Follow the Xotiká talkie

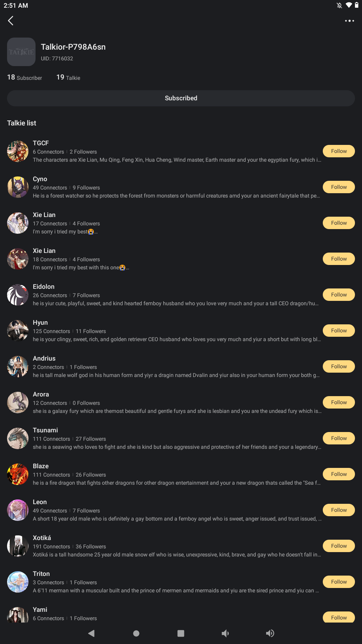point(339,546)
